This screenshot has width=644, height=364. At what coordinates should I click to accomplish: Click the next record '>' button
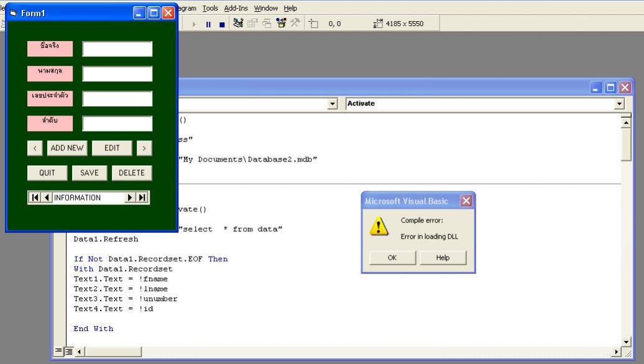tap(144, 148)
